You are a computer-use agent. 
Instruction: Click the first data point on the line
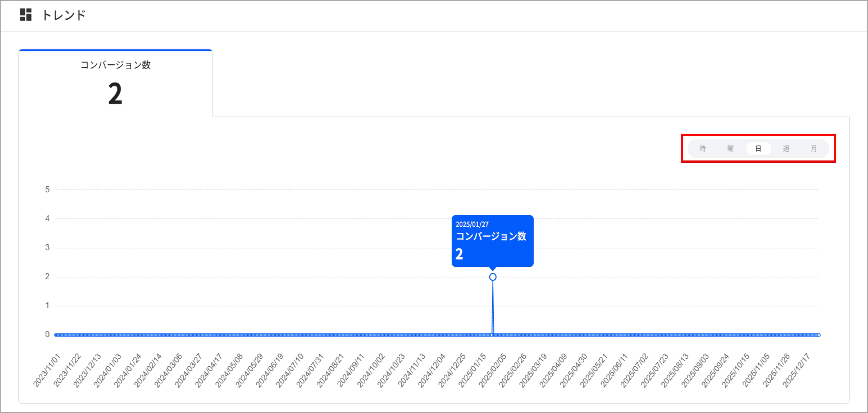(x=56, y=335)
